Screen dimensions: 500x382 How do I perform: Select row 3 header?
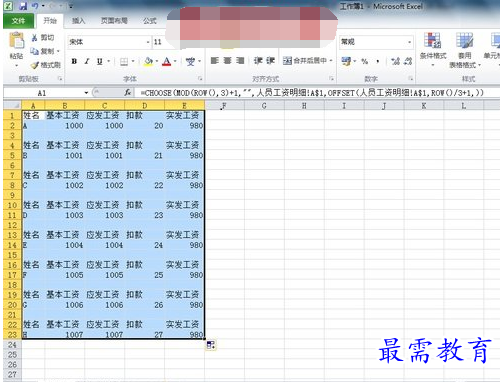[x=12, y=135]
